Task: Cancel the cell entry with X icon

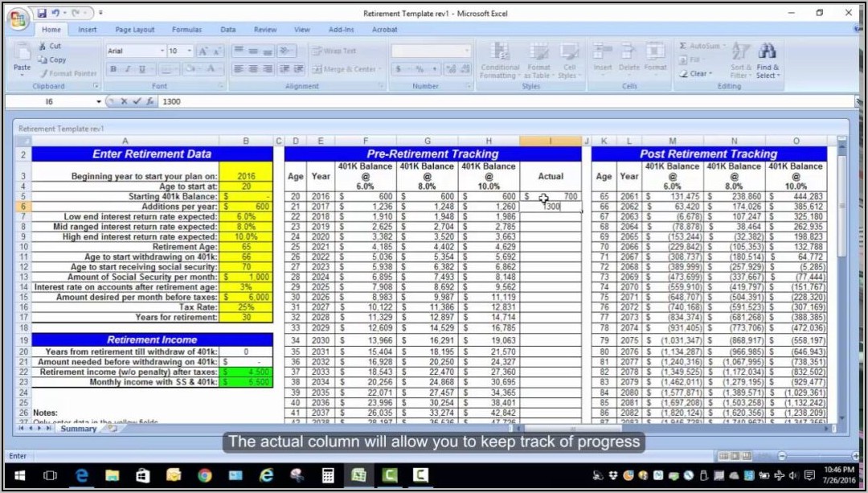Action: tap(124, 102)
